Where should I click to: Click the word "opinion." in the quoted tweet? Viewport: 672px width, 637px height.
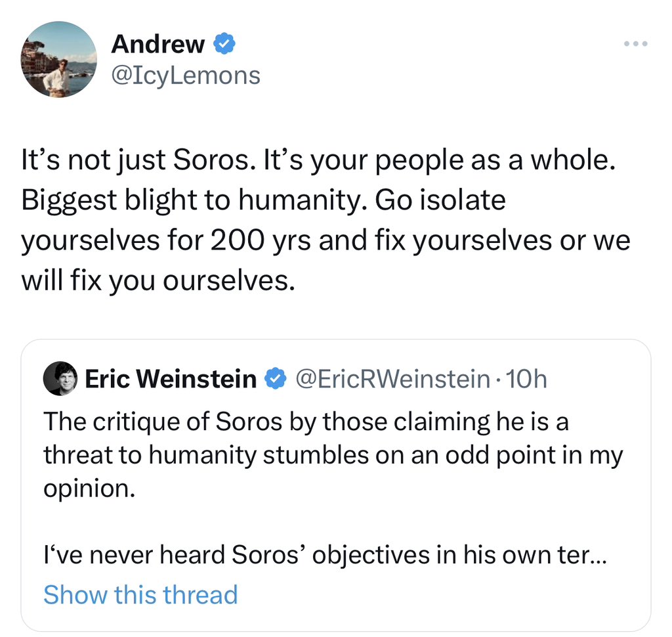[89, 490]
